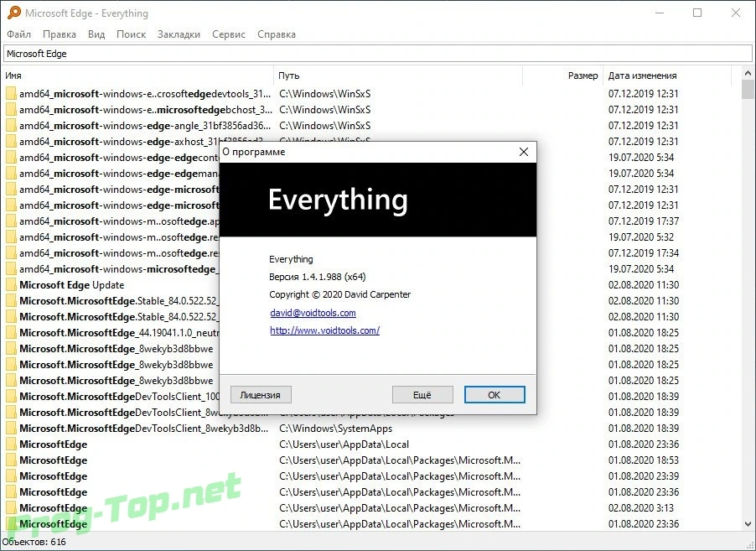Select the Microsoft Edge Update folder name
756x551 pixels.
pos(72,285)
